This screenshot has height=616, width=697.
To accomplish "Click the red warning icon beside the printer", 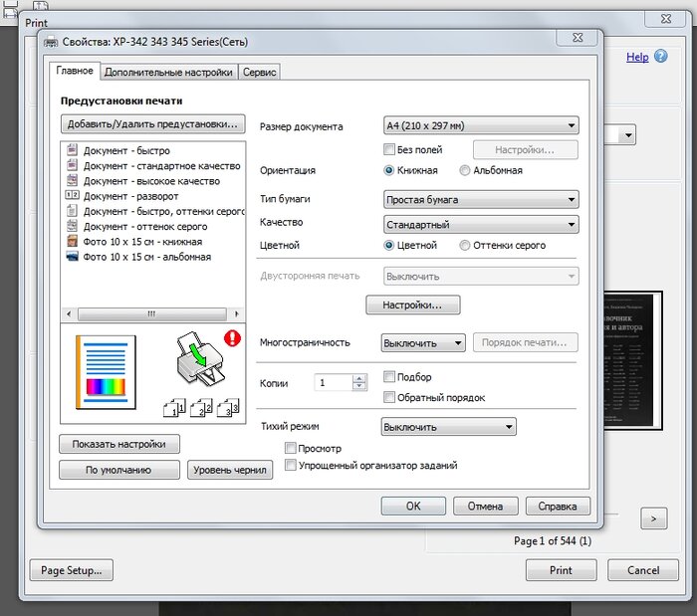I will 233,338.
